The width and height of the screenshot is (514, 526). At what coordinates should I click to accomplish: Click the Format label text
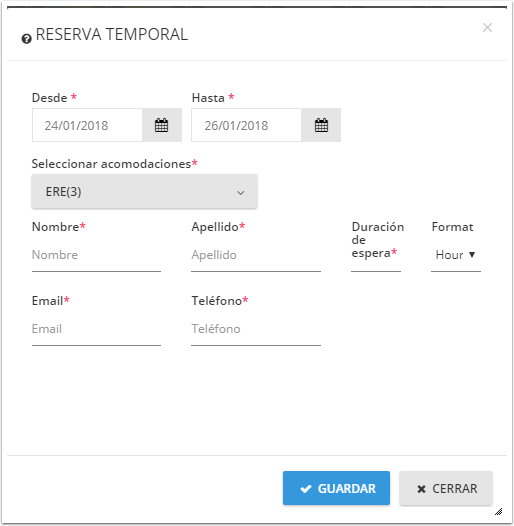click(x=452, y=227)
